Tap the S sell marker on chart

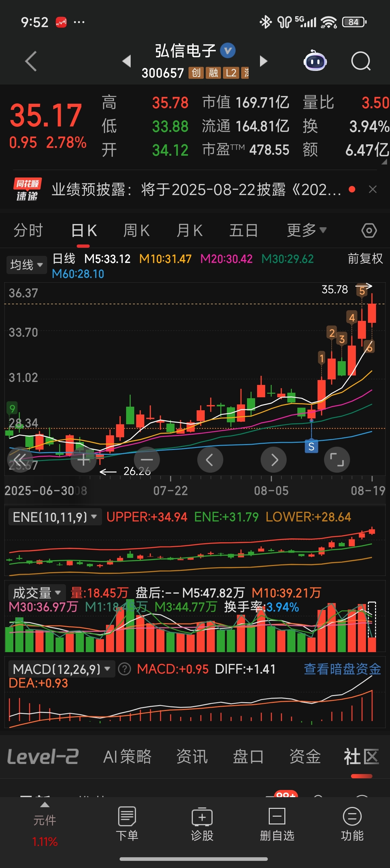[311, 446]
